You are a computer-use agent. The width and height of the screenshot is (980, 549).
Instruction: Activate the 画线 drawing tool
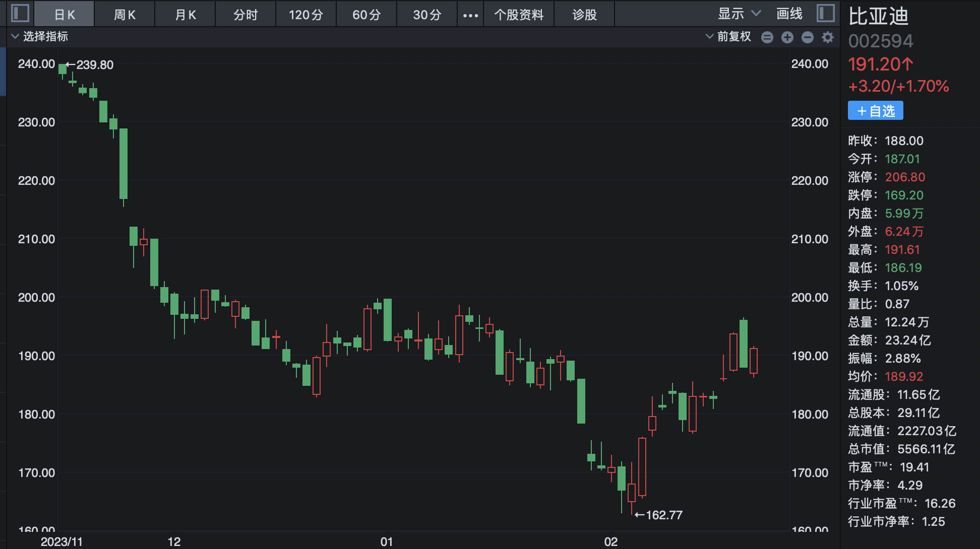pos(789,14)
